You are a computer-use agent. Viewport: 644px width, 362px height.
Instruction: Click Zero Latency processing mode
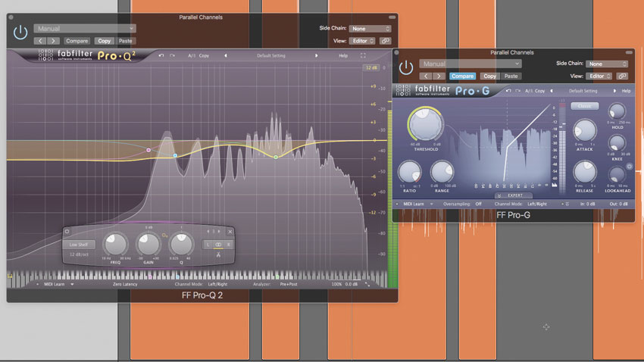coord(125,284)
